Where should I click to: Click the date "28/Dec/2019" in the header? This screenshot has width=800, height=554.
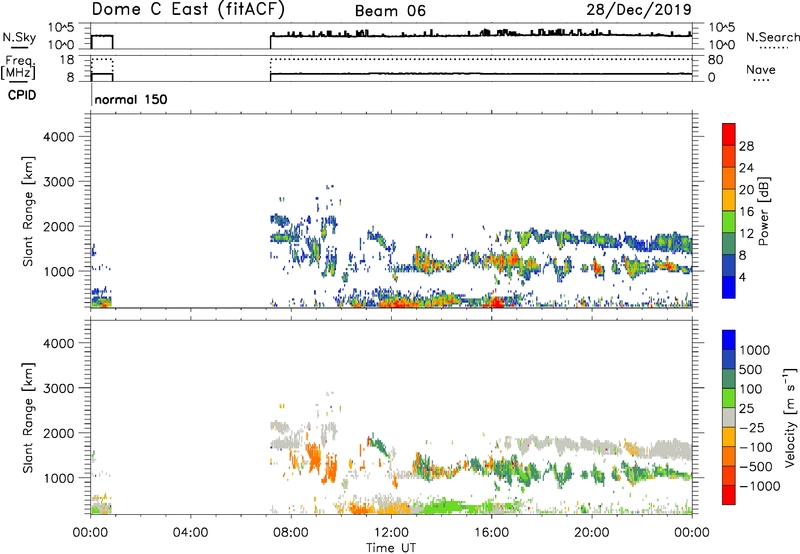pos(639,10)
